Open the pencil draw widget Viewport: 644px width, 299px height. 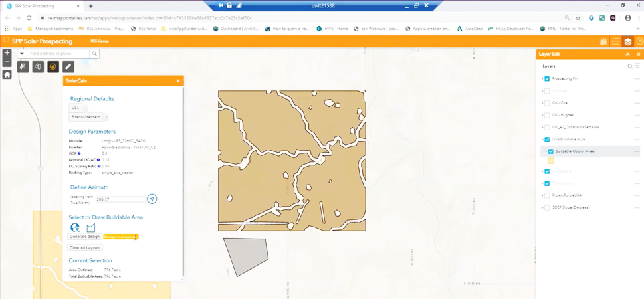(68, 67)
